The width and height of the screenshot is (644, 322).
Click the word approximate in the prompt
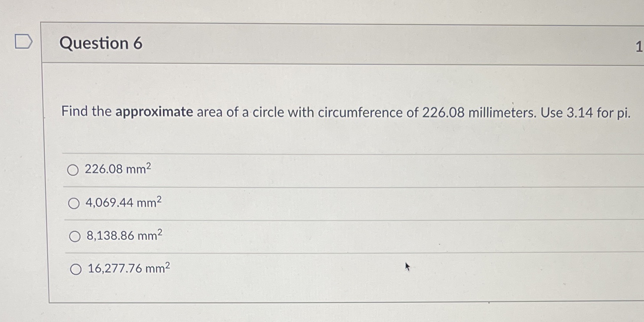(x=154, y=112)
